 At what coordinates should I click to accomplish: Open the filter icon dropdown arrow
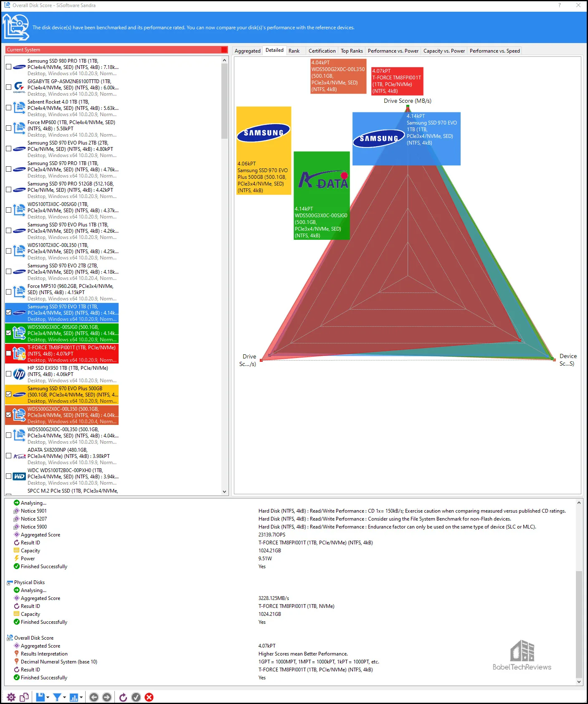64,697
